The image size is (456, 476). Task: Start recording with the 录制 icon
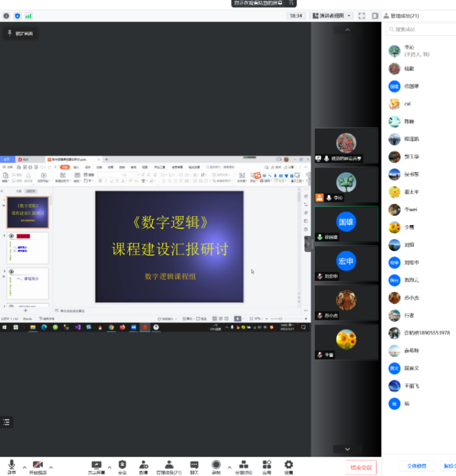pyautogui.click(x=216, y=466)
